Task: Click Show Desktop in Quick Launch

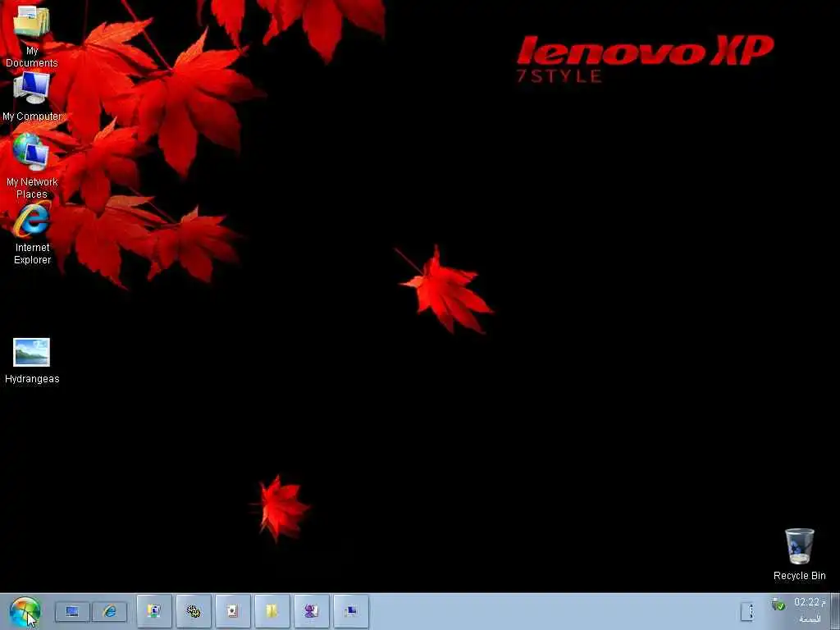Action: [72, 611]
